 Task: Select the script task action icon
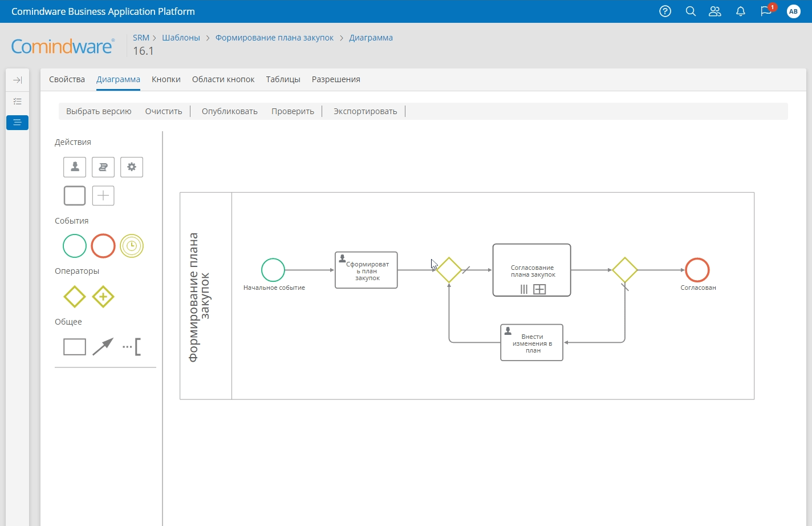point(103,167)
